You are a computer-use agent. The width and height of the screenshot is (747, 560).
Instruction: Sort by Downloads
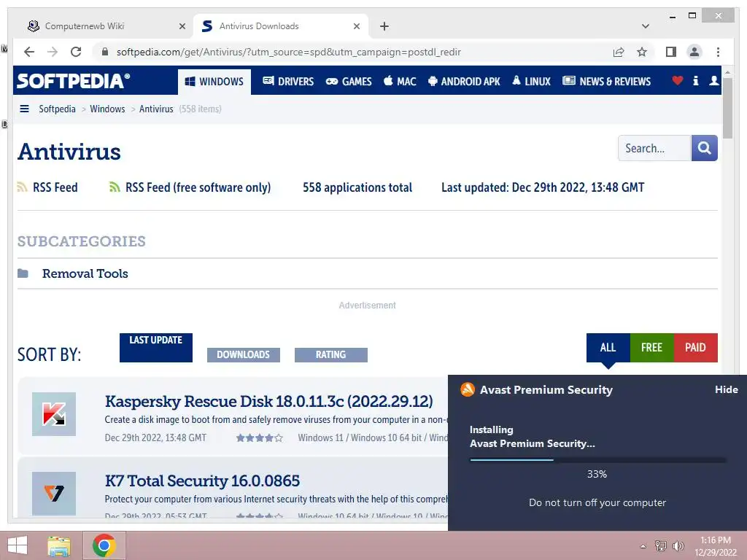(x=244, y=355)
